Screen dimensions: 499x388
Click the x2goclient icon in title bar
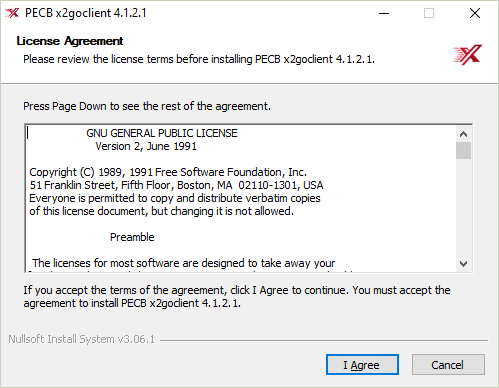12,13
